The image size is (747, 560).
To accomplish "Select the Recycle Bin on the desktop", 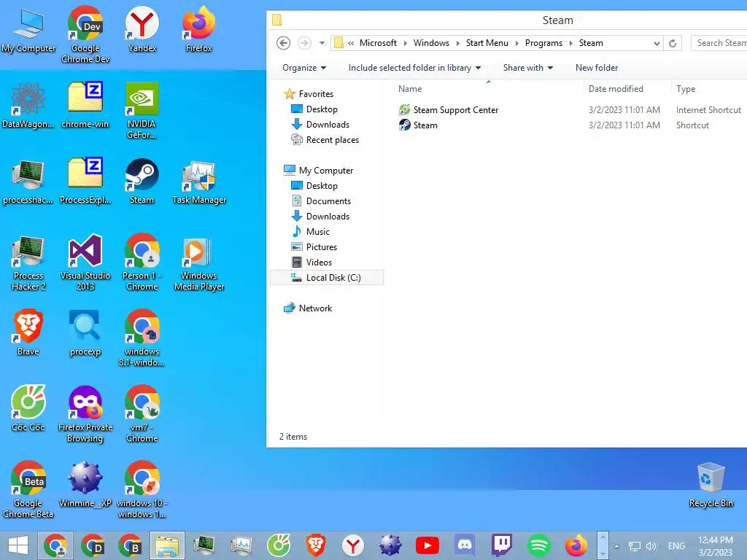I will coord(711,485).
